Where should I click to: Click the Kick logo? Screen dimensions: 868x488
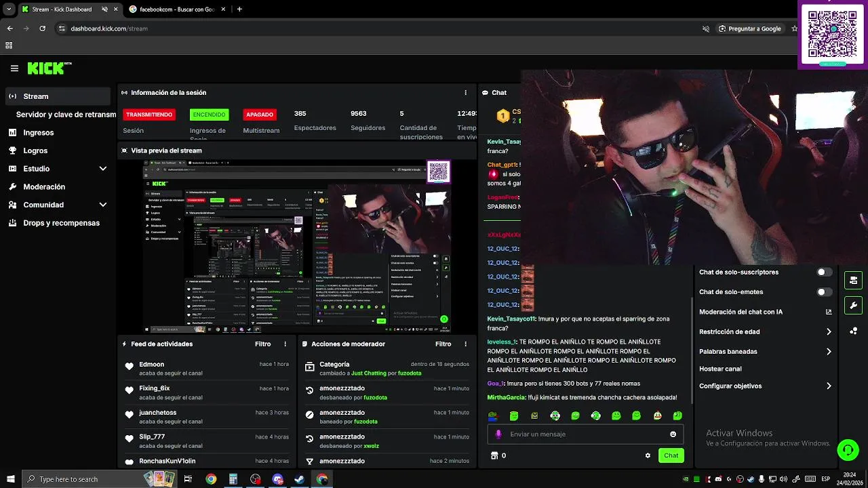[x=49, y=68]
